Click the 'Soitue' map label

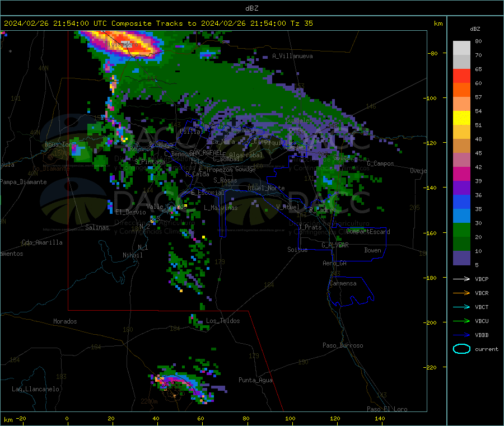pyautogui.click(x=297, y=250)
